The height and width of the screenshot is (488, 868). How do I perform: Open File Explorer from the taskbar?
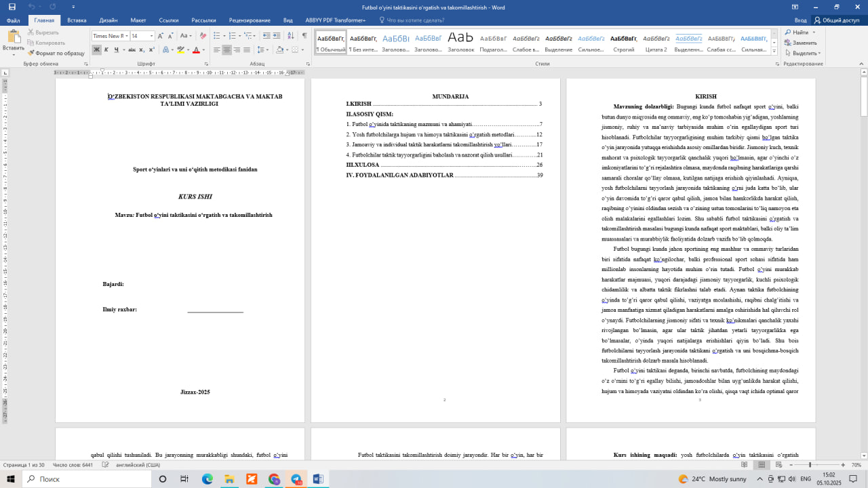coord(229,479)
